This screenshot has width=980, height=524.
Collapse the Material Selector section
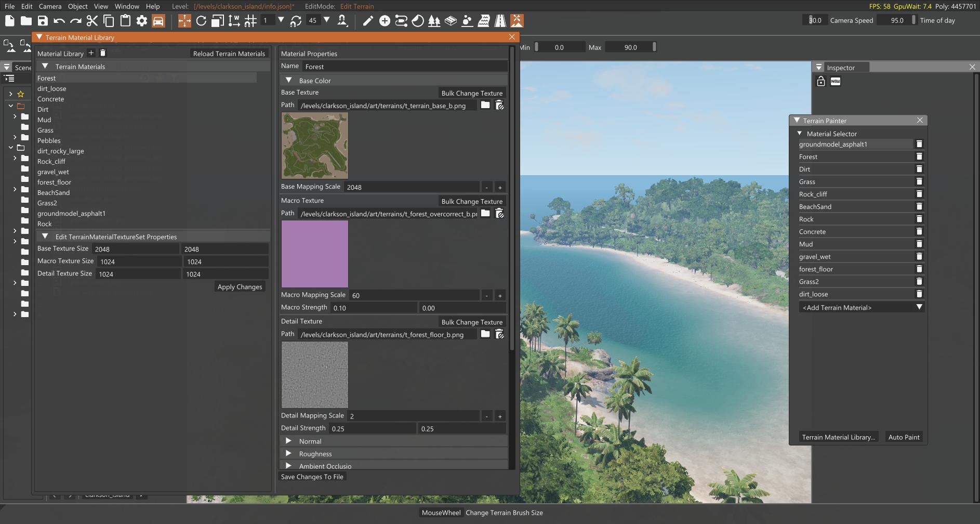tap(800, 134)
